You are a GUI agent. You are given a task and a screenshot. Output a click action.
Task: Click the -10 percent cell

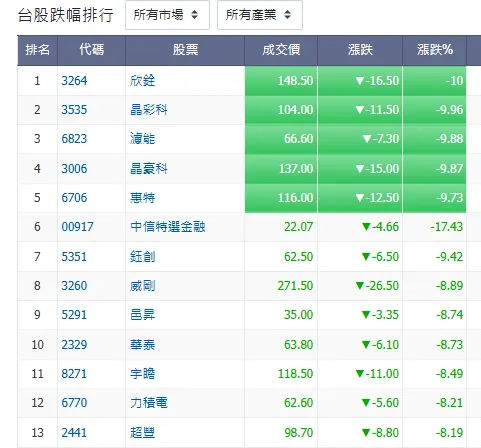435,81
